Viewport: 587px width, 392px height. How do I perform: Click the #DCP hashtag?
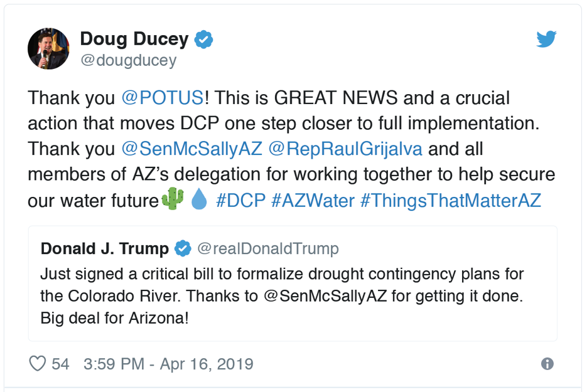coord(240,201)
